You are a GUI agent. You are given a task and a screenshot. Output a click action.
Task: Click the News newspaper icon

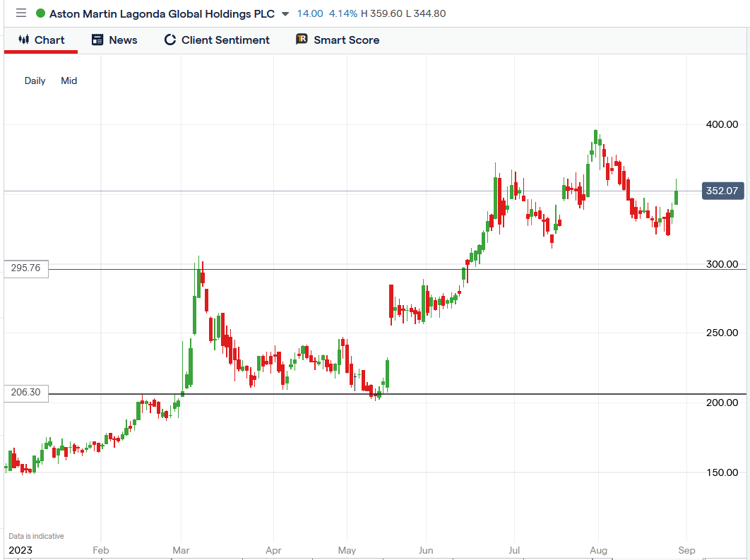[x=97, y=40]
